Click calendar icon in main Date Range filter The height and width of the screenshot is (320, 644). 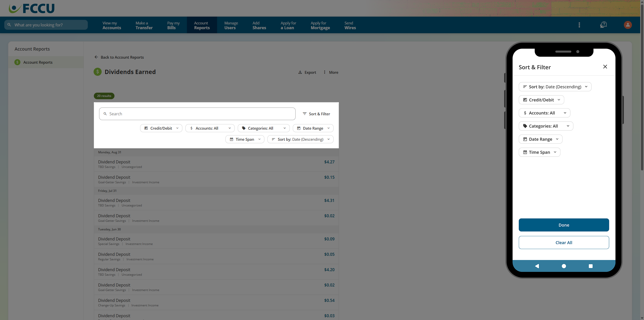pyautogui.click(x=299, y=128)
